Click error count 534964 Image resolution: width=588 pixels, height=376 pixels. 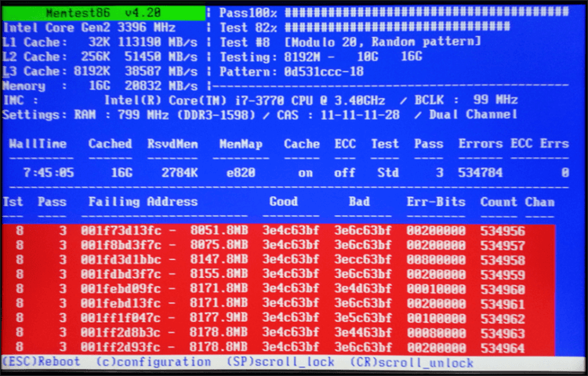[503, 349]
